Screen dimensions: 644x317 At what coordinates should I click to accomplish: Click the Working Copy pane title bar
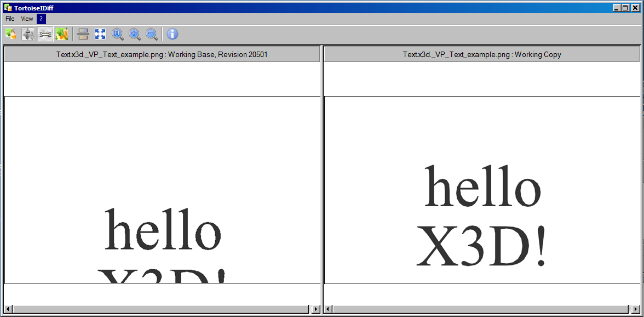point(481,54)
